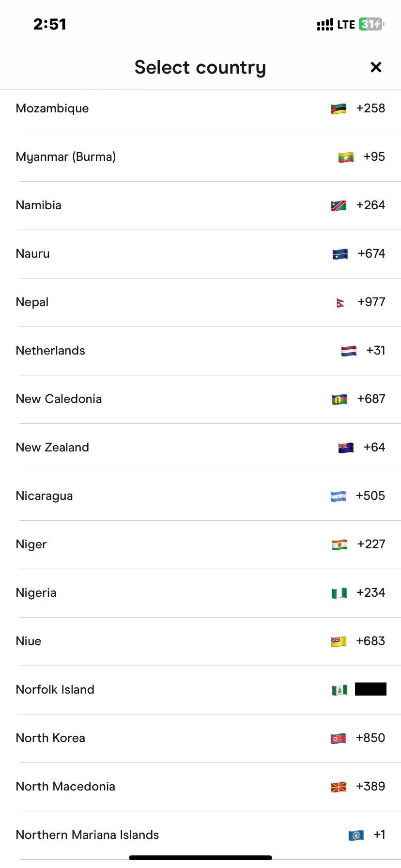Tap the Niue flag icon
The image size is (401, 868).
pyautogui.click(x=339, y=641)
